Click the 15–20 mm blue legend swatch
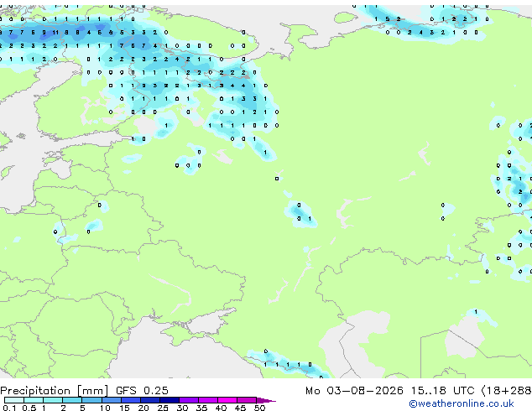This screenshot has width=532, height=411. (x=130, y=400)
